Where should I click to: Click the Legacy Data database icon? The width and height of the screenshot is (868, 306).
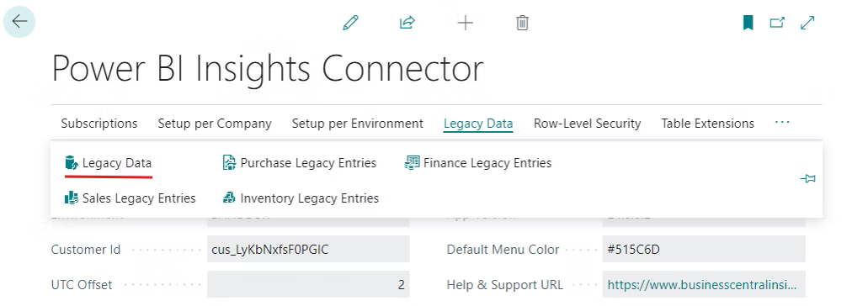72,163
